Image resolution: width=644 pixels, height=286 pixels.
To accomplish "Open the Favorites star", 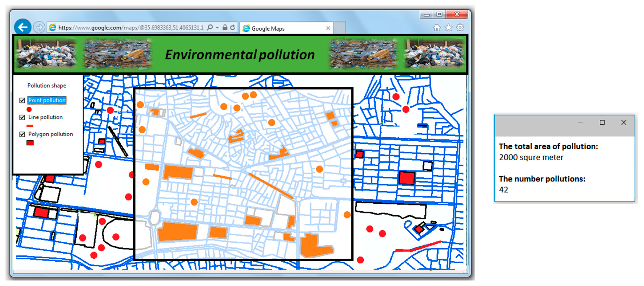I will [x=448, y=27].
